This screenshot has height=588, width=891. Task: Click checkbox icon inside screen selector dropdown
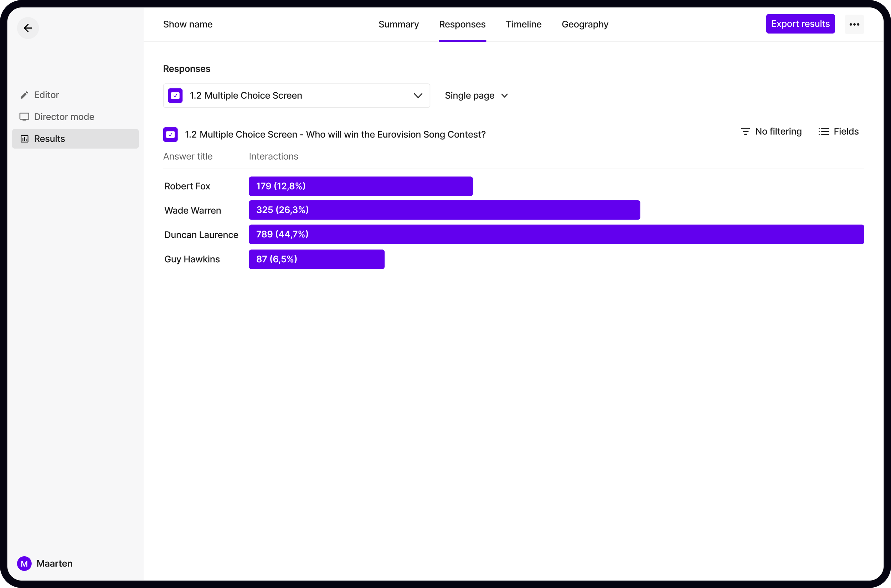click(x=175, y=96)
